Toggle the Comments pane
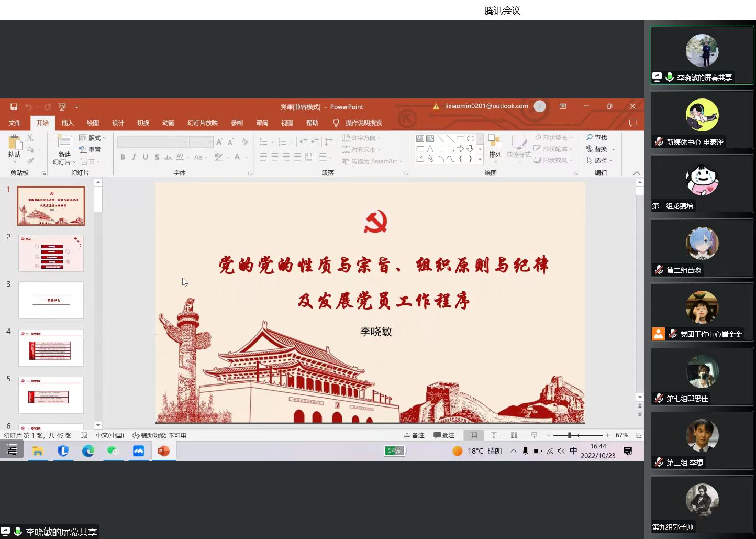This screenshot has width=756, height=539. point(444,435)
